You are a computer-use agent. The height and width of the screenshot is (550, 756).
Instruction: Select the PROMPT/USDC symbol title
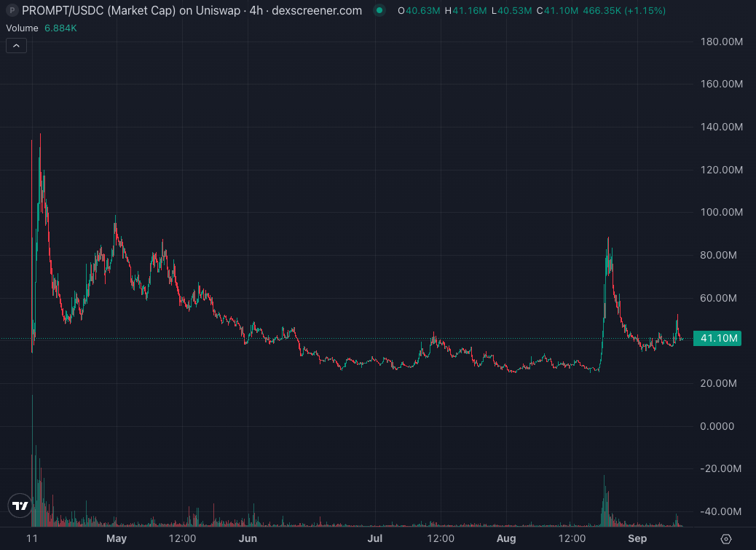pyautogui.click(x=192, y=11)
